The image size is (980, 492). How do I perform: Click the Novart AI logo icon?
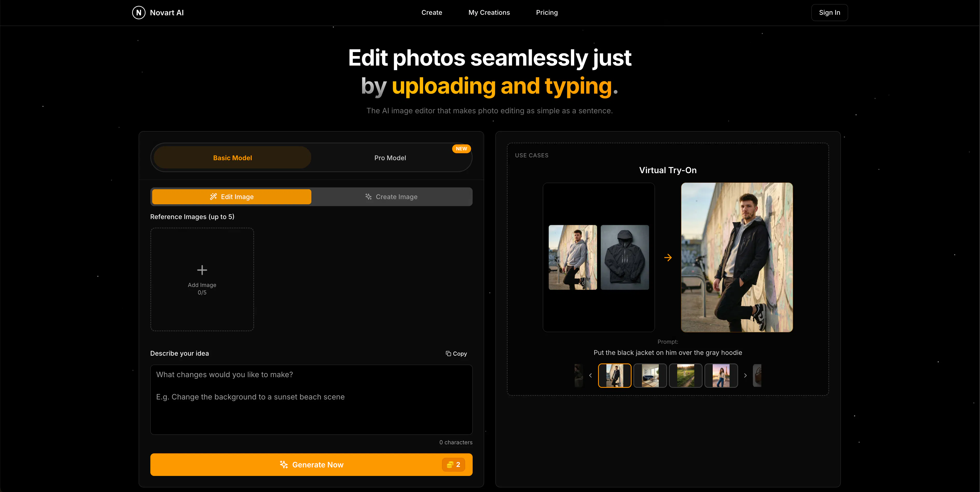[138, 12]
